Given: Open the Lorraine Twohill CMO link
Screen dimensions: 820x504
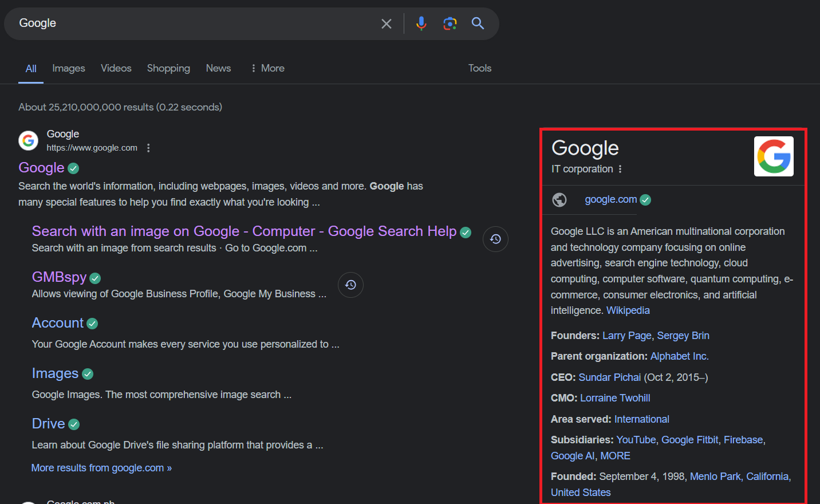Looking at the screenshot, I should click(x=615, y=398).
